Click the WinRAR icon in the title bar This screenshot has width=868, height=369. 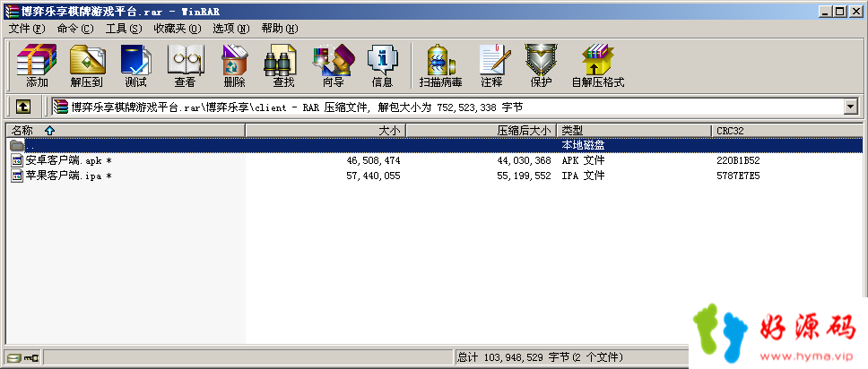(x=12, y=11)
